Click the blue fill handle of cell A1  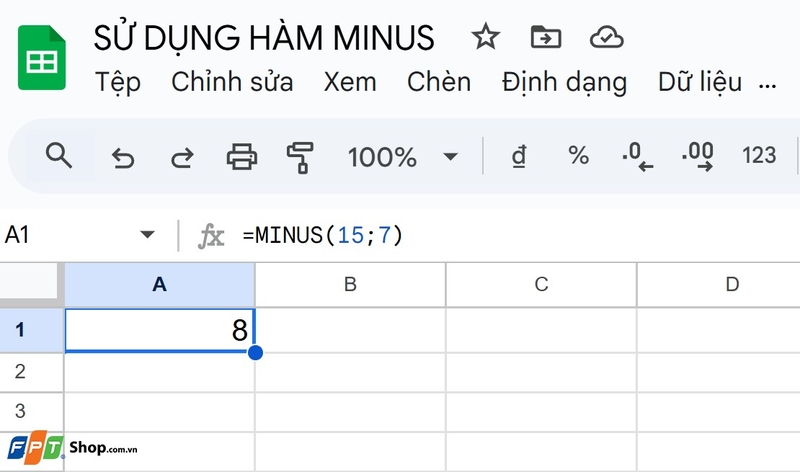255,352
